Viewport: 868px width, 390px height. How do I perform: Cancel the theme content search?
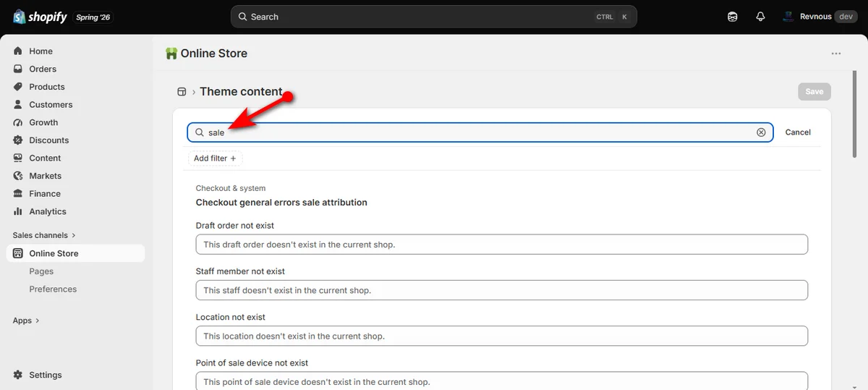(798, 132)
